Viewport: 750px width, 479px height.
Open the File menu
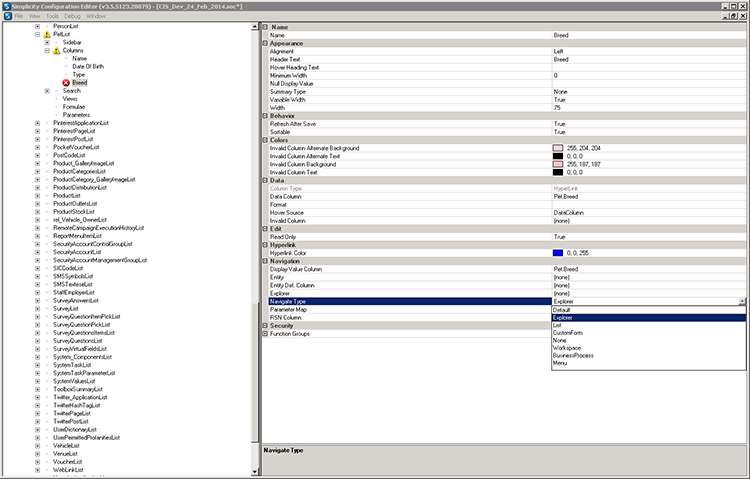(19, 16)
